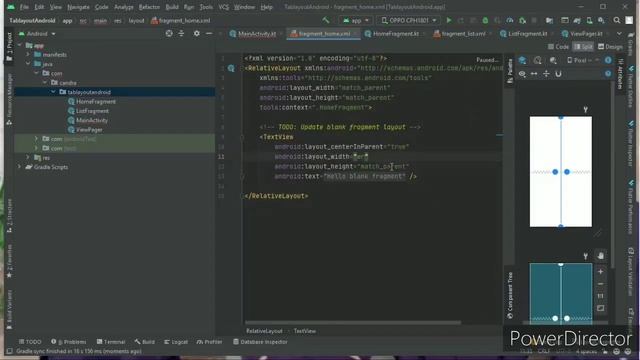The width and height of the screenshot is (640, 360).
Task: Open the Android project view dropdown
Action: 37,33
